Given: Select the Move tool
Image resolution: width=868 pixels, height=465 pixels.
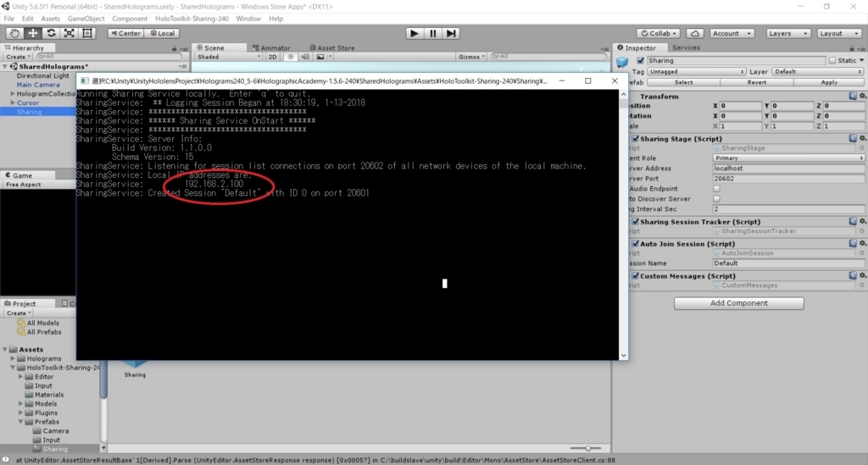Looking at the screenshot, I should (33, 33).
